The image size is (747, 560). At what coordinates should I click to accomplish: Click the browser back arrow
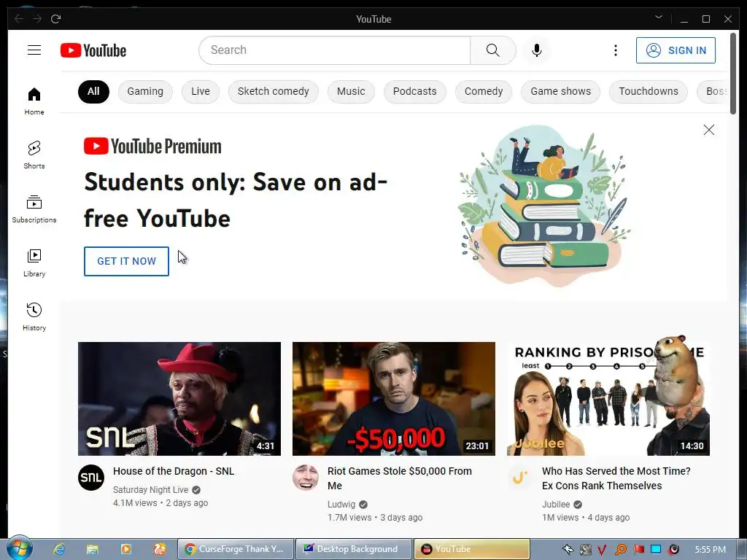point(19,18)
